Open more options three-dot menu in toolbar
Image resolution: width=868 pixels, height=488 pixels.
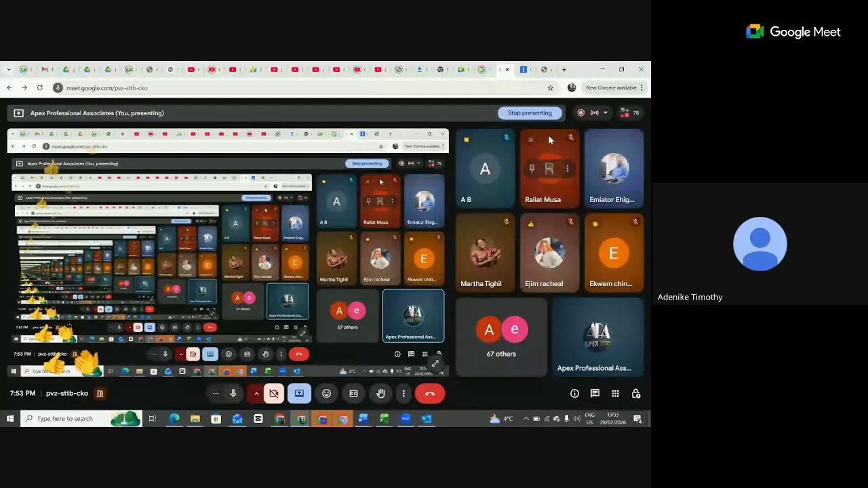403,394
